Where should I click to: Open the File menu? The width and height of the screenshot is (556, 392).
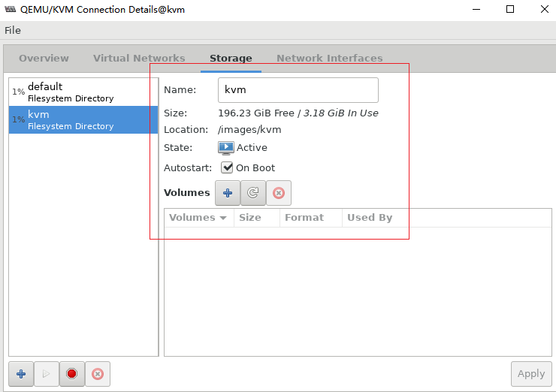[13, 31]
